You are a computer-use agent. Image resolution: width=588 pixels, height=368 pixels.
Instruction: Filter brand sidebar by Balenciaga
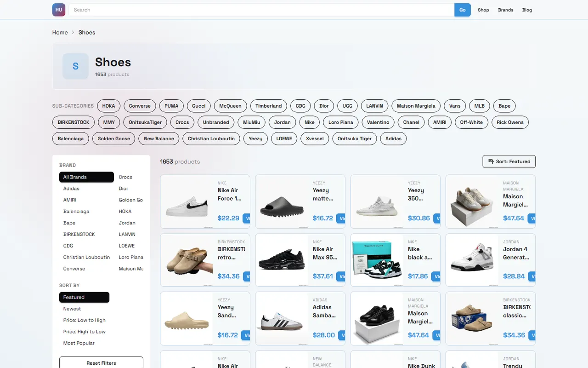tap(76, 212)
